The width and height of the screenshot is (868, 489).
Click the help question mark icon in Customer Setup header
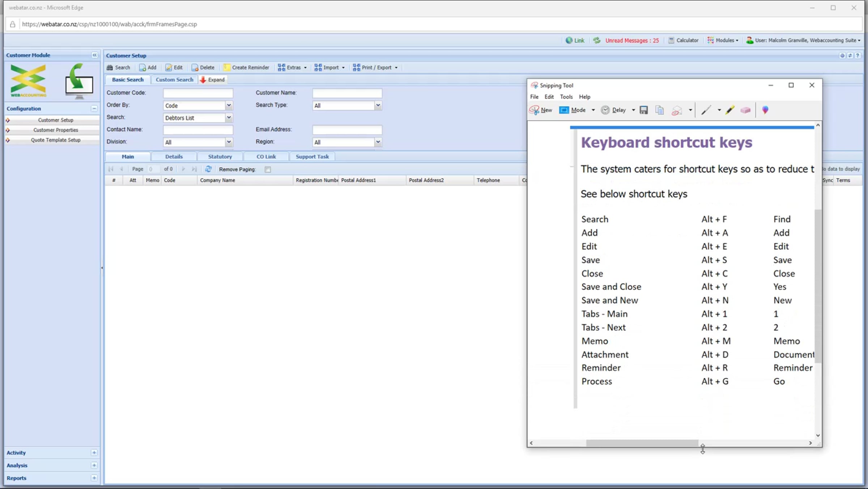(x=858, y=56)
